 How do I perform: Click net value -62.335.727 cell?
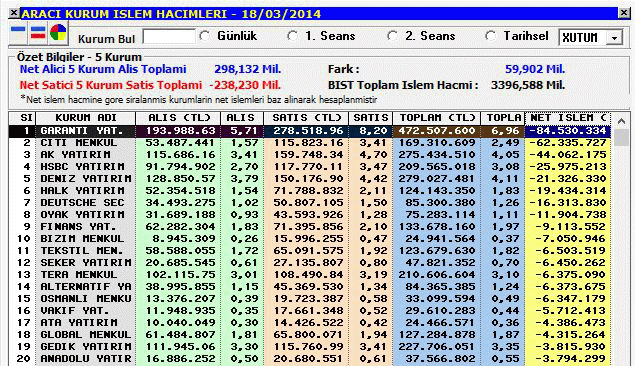(x=568, y=143)
